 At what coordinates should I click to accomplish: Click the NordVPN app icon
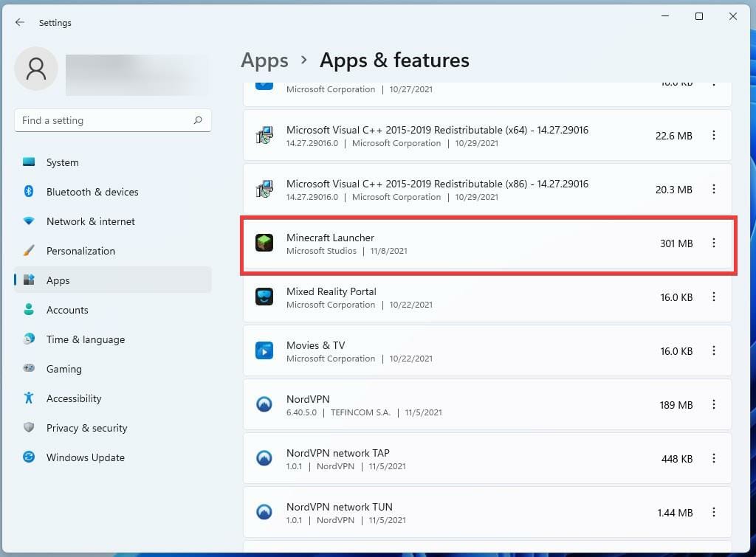coord(264,404)
